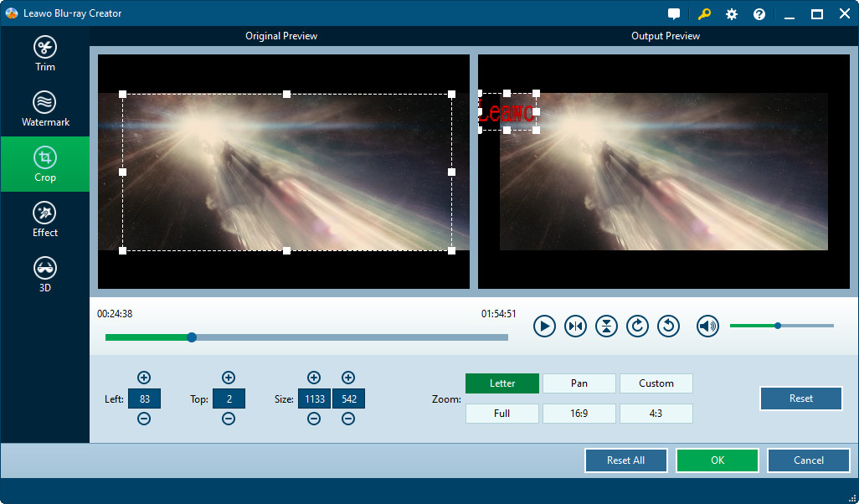Mute the video audio
859x504 pixels.
pos(707,326)
